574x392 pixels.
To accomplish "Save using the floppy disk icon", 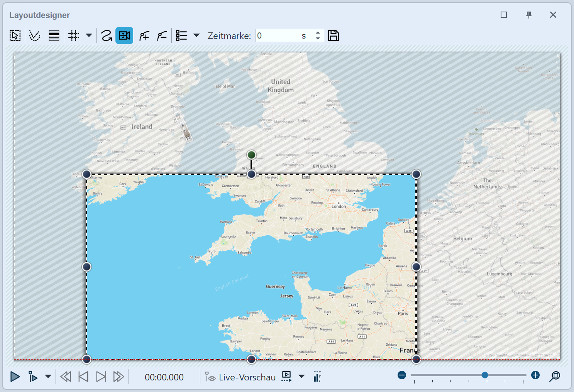I will click(334, 36).
